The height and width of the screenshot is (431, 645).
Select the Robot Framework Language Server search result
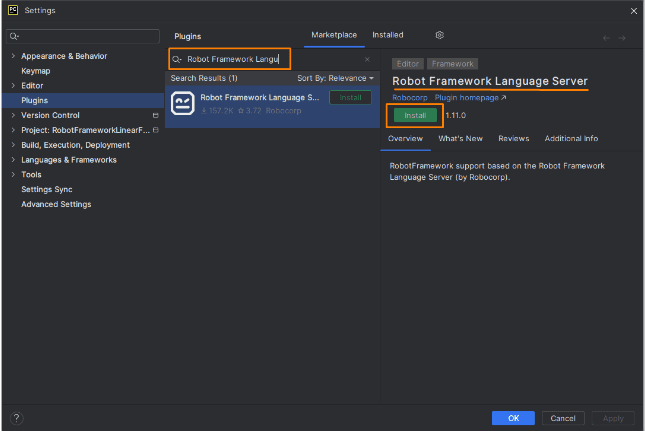272,107
